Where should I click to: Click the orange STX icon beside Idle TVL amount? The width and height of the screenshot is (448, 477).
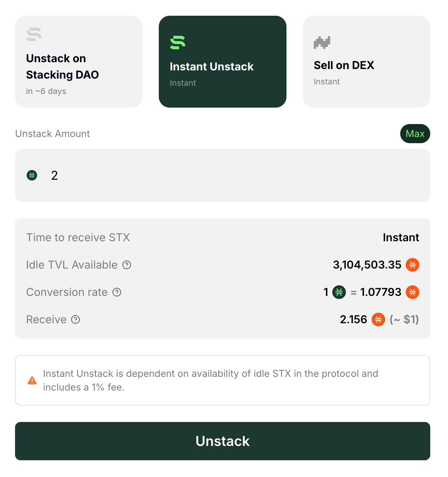pyautogui.click(x=412, y=265)
